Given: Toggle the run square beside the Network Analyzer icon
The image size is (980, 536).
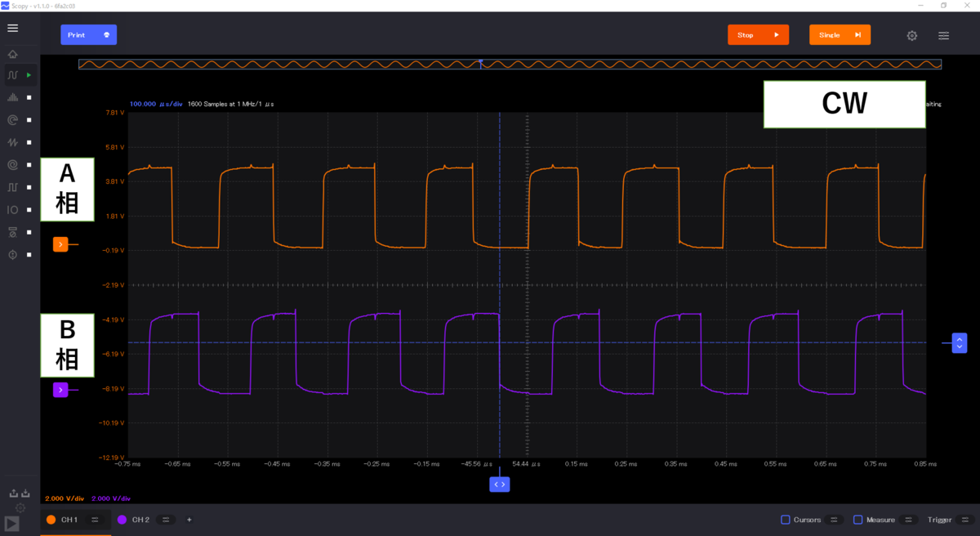Looking at the screenshot, I should point(29,120).
